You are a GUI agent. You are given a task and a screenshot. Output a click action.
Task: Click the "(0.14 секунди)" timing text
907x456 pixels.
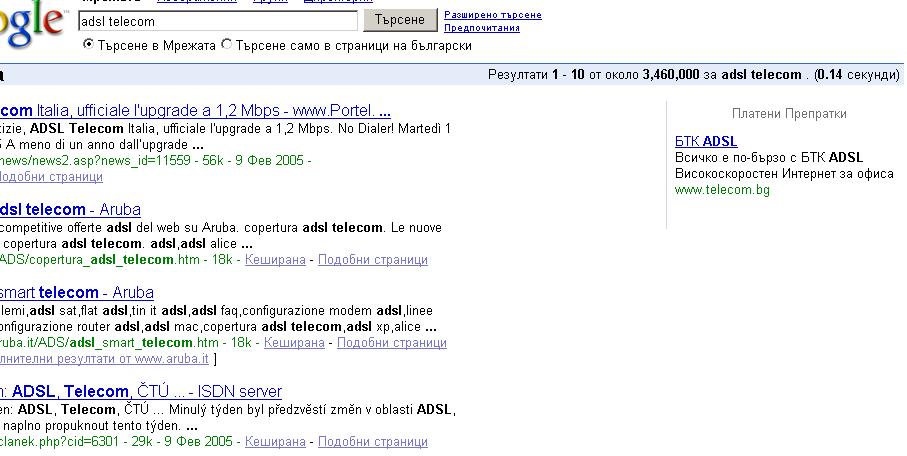tap(857, 75)
